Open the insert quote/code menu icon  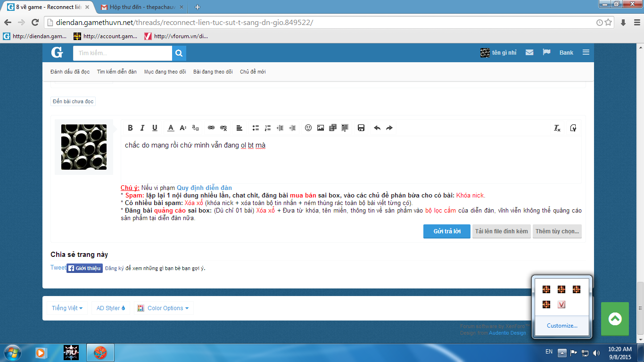(x=345, y=128)
